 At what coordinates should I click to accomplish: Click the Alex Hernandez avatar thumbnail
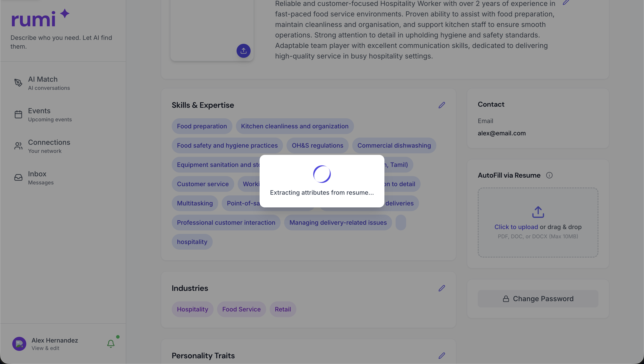click(x=19, y=344)
